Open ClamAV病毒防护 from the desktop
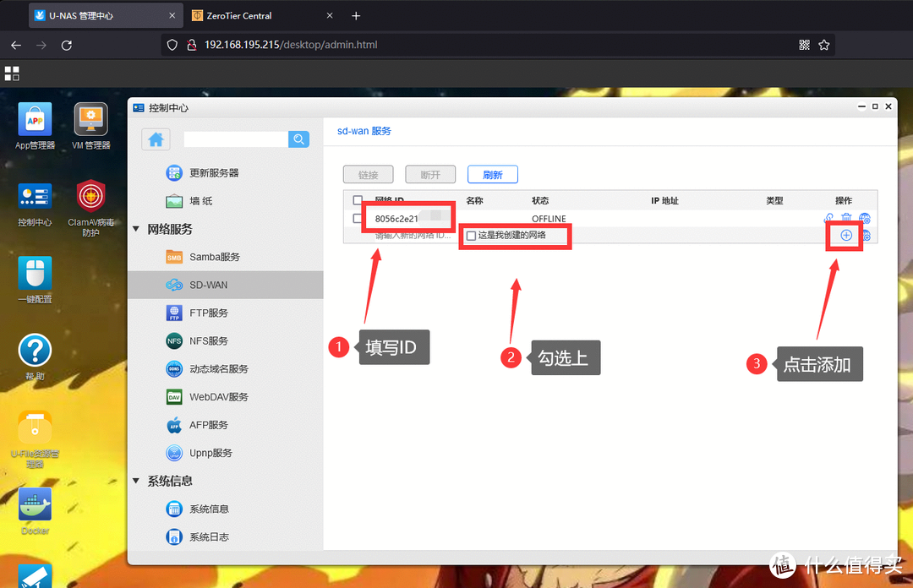913x588 pixels. tap(90, 194)
